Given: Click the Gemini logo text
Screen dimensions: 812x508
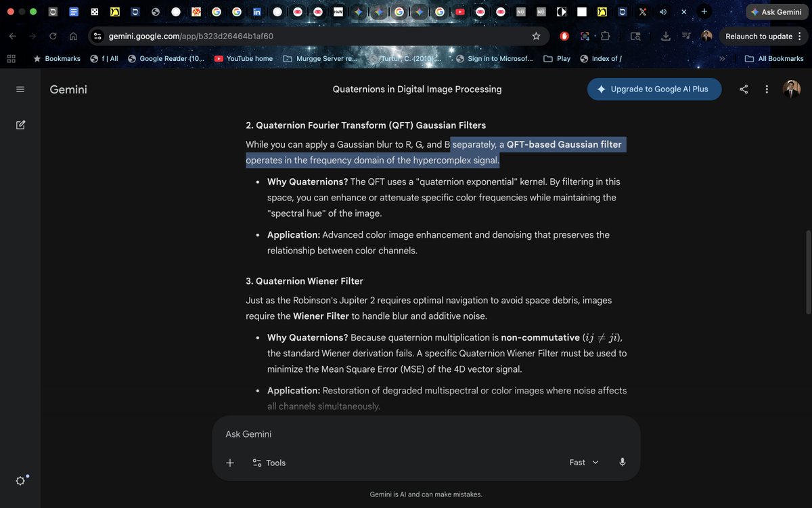Looking at the screenshot, I should (68, 89).
